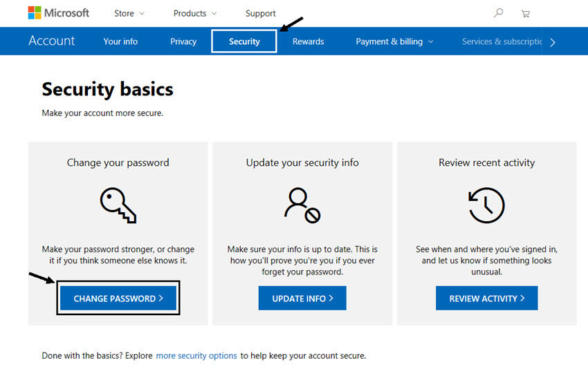Switch to the Your info tab
This screenshot has width=588, height=367.
tap(120, 41)
